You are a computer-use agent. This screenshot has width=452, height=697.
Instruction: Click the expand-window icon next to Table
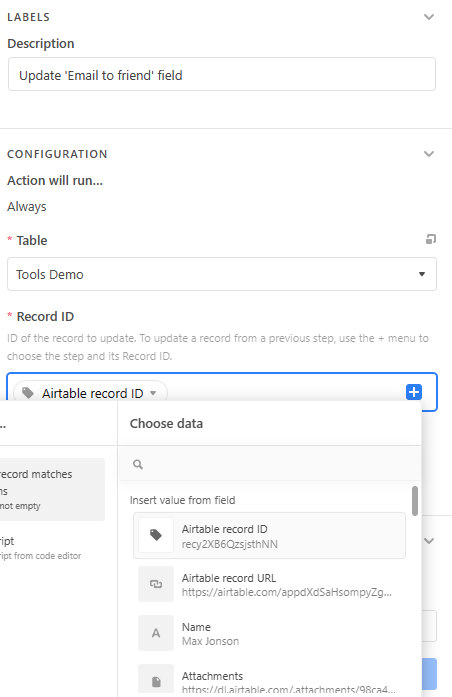(431, 239)
